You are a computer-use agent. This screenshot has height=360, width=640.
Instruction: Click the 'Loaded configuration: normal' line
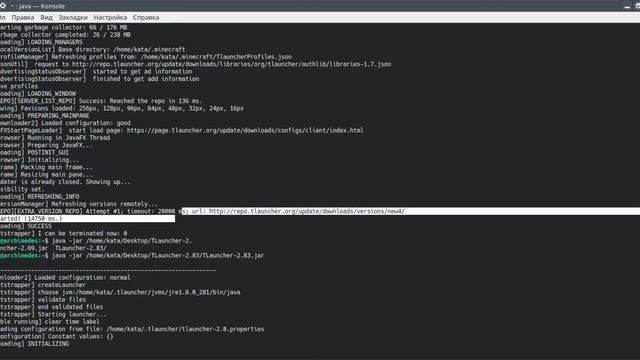[65, 278]
